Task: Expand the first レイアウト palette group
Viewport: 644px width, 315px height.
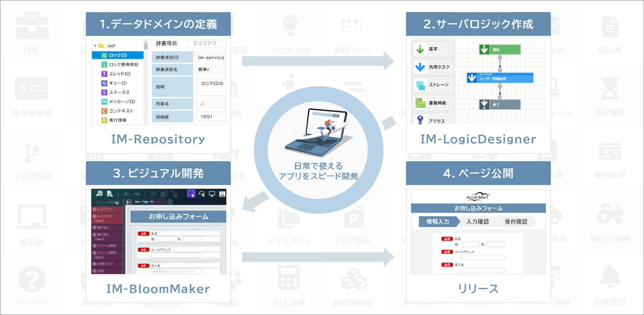Action: [107, 210]
